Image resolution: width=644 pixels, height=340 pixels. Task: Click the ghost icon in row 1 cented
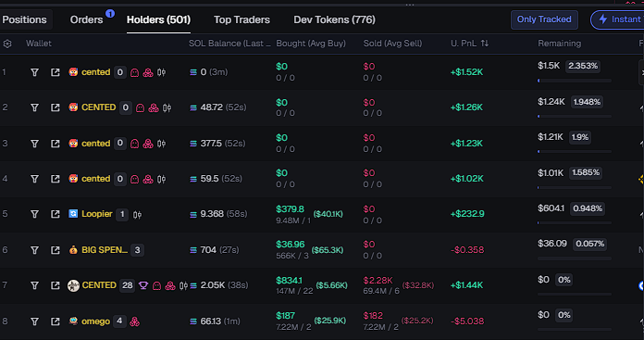[134, 73]
